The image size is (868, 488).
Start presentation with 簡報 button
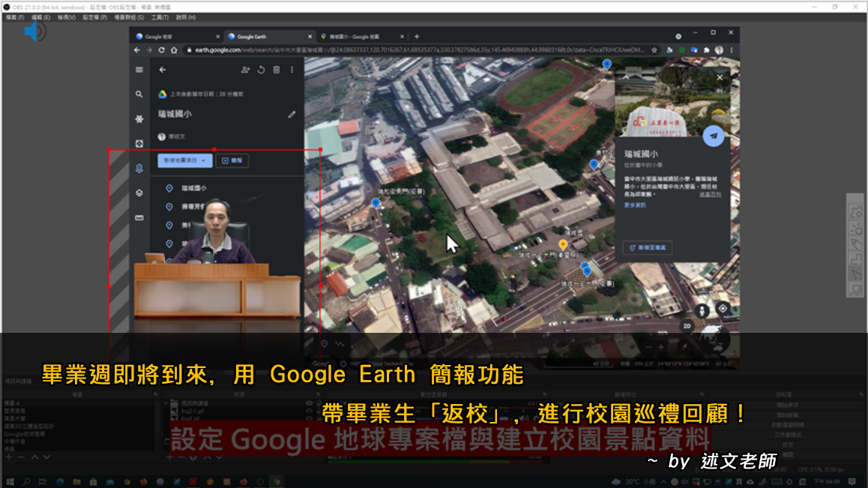click(x=232, y=160)
